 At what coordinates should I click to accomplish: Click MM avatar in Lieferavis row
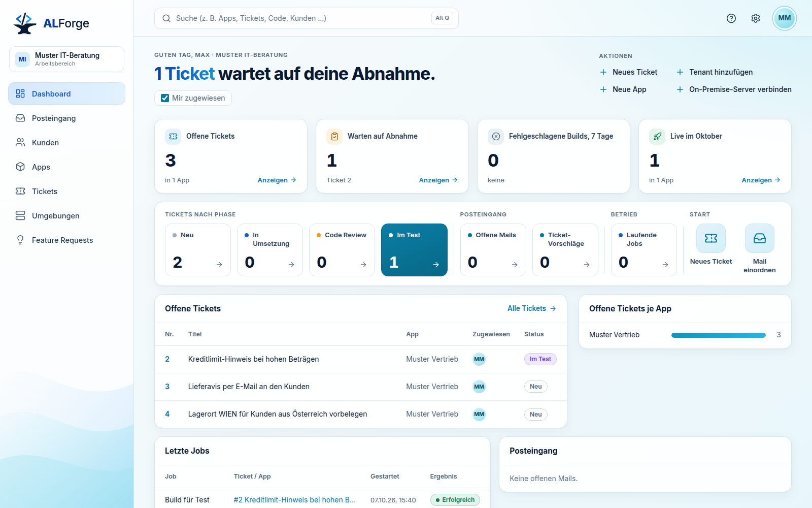(x=479, y=387)
